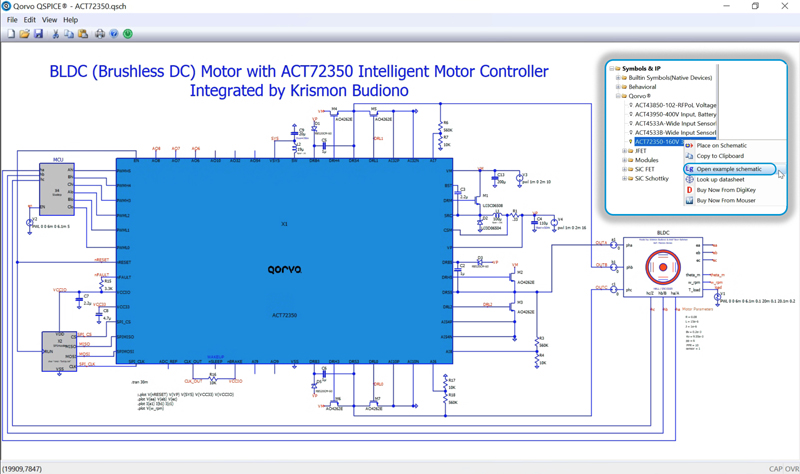Select the V3 voltage source symbol
The height and width of the screenshot is (474, 800).
519,178
